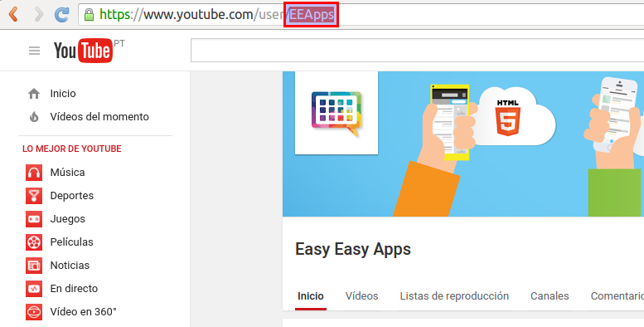The image size is (644, 327).
Task: Reload the page with the refresh icon
Action: [x=62, y=15]
